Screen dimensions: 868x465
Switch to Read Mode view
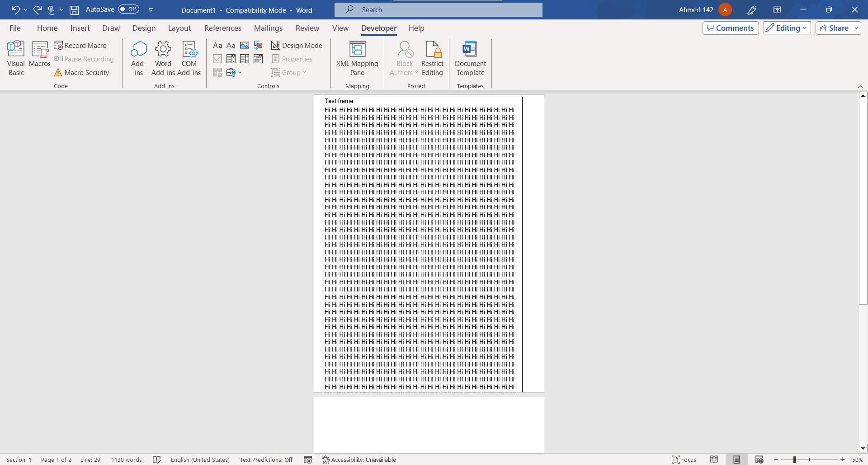tap(714, 460)
